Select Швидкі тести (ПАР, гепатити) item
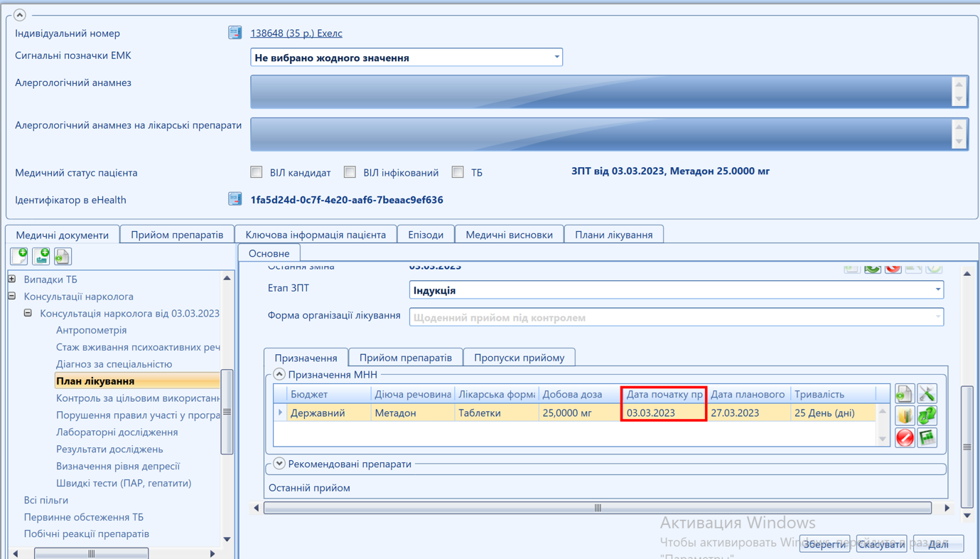This screenshot has width=980, height=559. click(124, 483)
